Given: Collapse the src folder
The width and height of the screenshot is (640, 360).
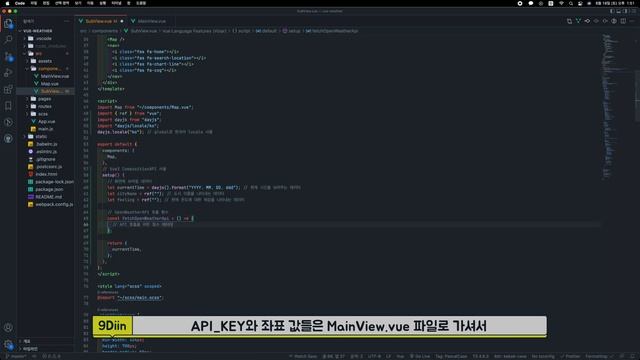Looking at the screenshot, I should click(45, 53).
